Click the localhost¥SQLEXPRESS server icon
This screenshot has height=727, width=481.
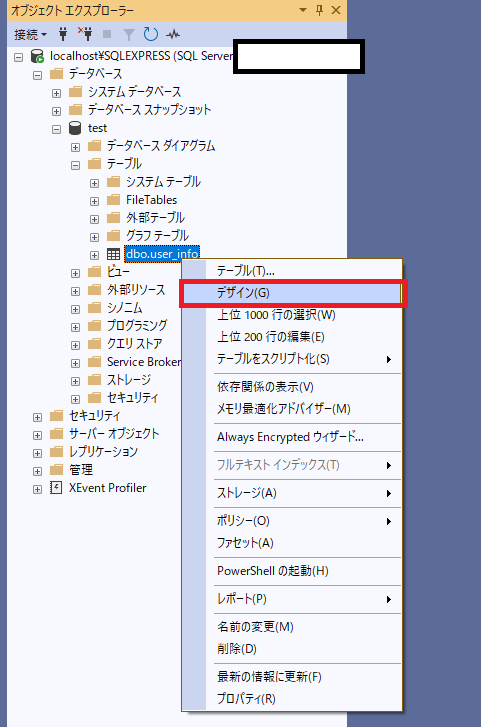[x=37, y=56]
